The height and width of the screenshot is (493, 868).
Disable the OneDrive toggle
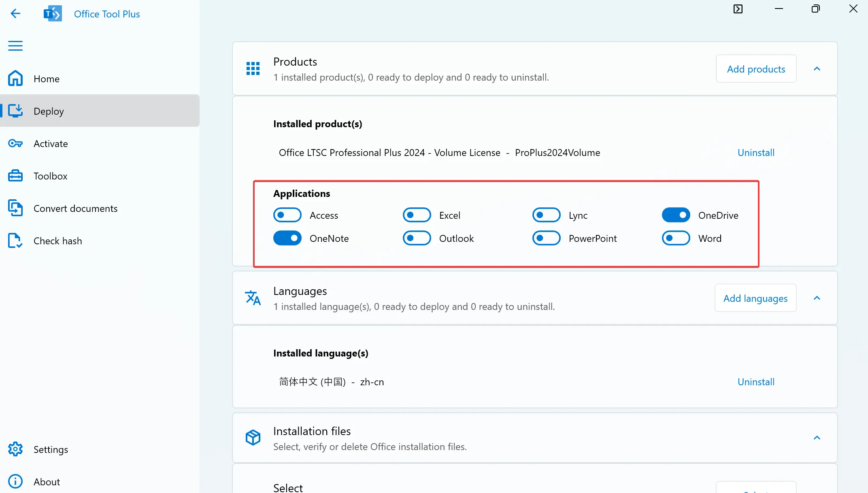coord(675,215)
